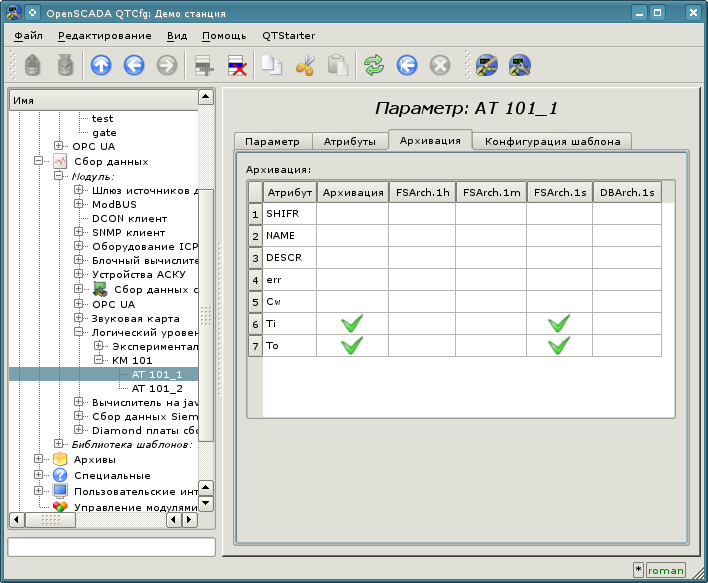Click the tree's horizontal scrollbar right arrow
The width and height of the screenshot is (708, 583).
click(191, 520)
